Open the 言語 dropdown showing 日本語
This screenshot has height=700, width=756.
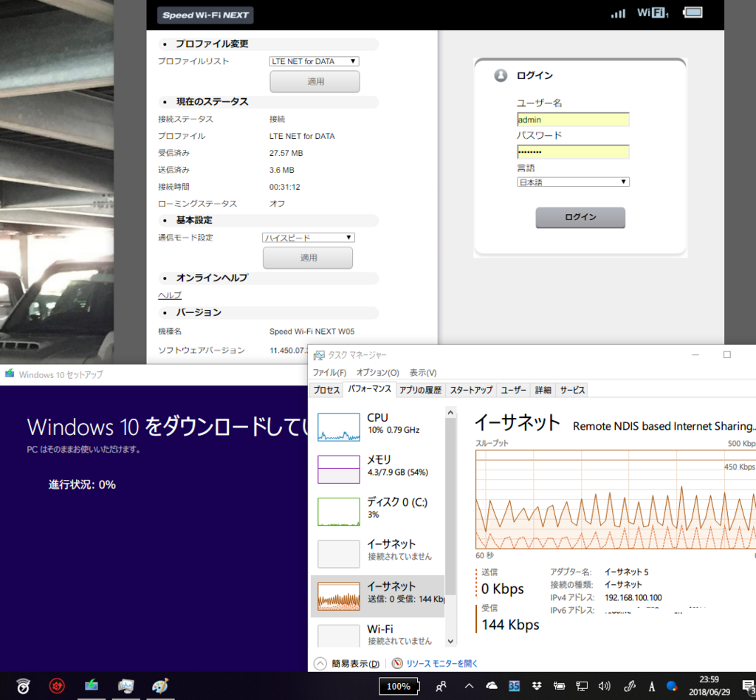click(573, 182)
